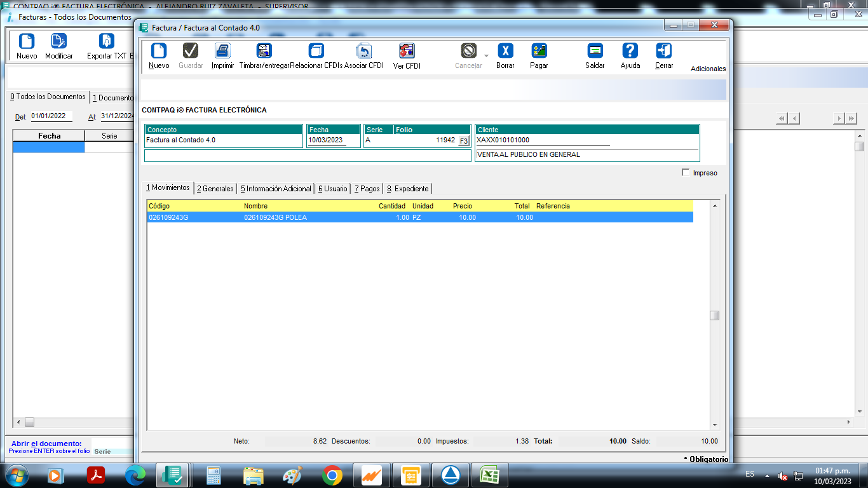
Task: Click the Fecha field 10/03/2023
Action: [327, 140]
